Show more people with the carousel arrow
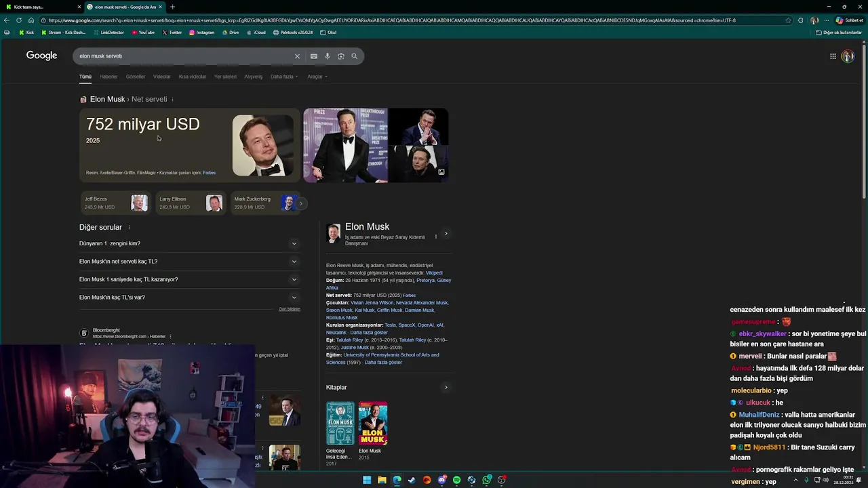 pos(301,203)
